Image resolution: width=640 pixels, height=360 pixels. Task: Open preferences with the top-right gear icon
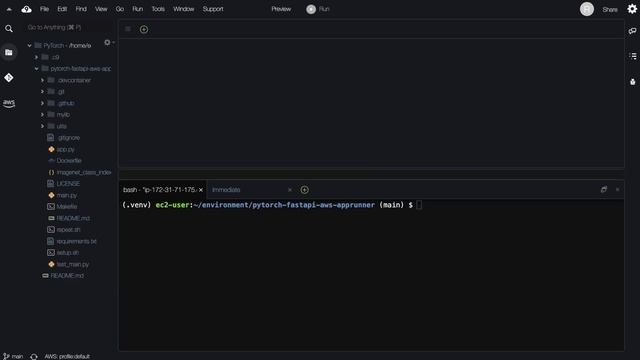point(632,9)
